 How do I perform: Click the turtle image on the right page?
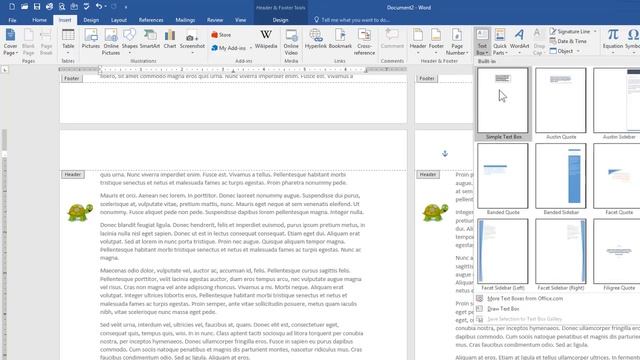click(x=435, y=212)
